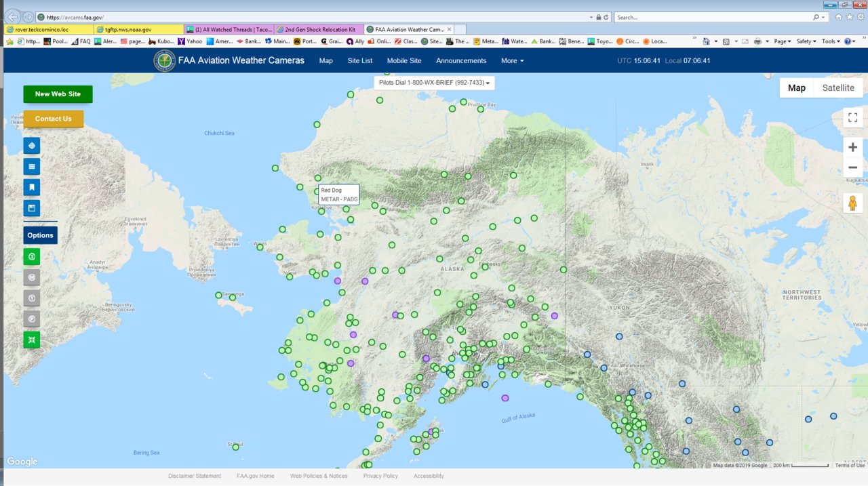
Task: Open a new blank browser tab
Action: click(460, 30)
